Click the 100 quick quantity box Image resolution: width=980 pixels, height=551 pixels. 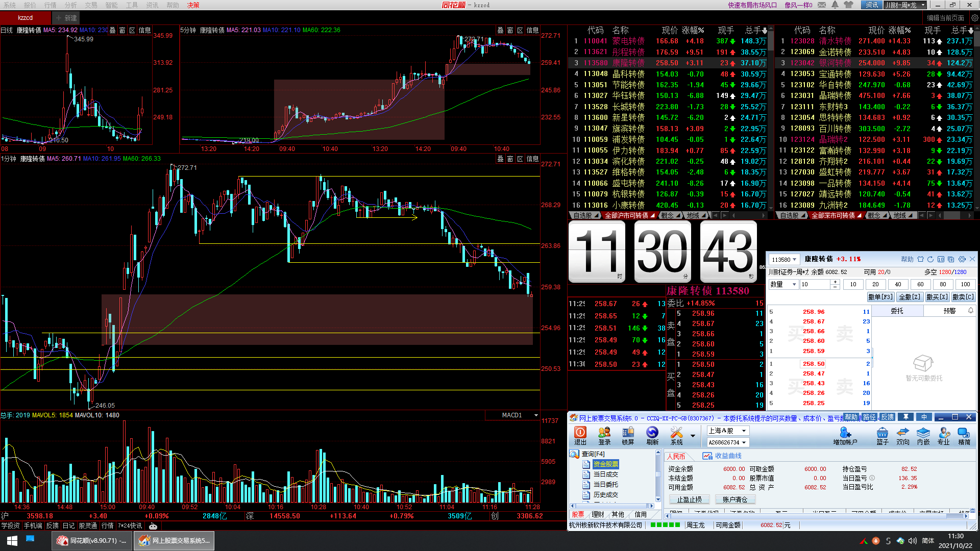965,285
